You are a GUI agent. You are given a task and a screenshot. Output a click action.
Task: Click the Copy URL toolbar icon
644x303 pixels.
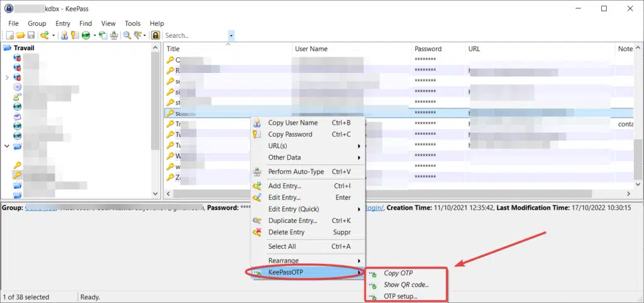pyautogui.click(x=104, y=36)
